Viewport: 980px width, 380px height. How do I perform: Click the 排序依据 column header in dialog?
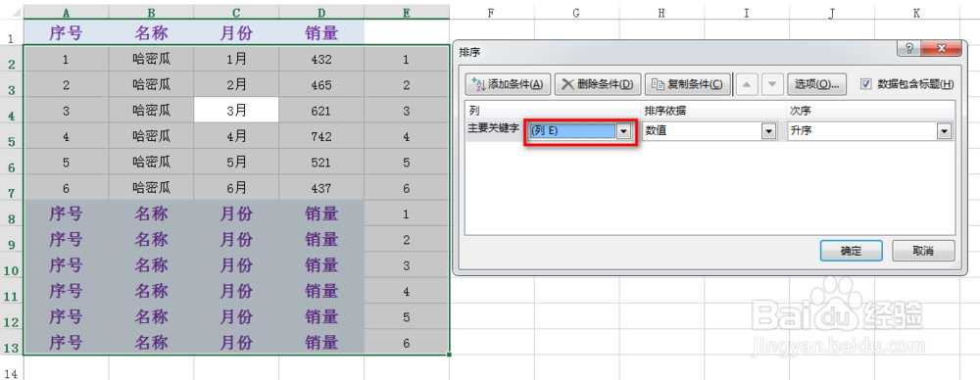[665, 111]
